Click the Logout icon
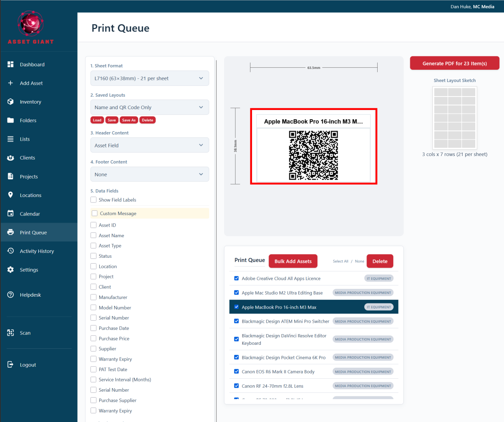This screenshot has width=504, height=422. coord(11,365)
